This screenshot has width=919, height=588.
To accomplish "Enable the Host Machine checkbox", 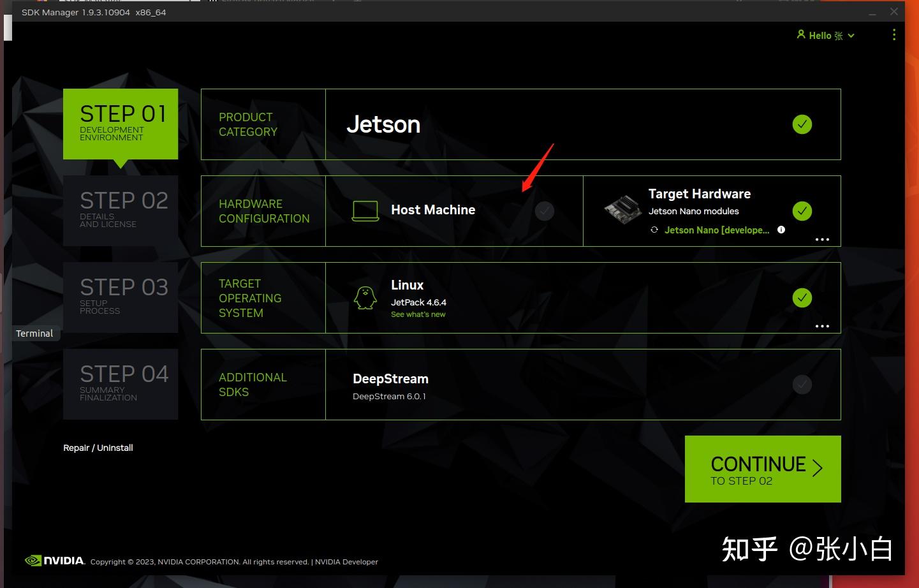I will coord(545,210).
